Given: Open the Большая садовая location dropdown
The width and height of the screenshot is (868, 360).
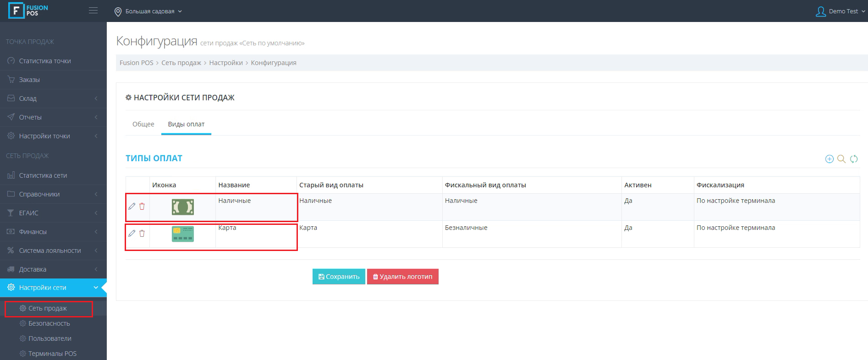Looking at the screenshot, I should (x=149, y=11).
